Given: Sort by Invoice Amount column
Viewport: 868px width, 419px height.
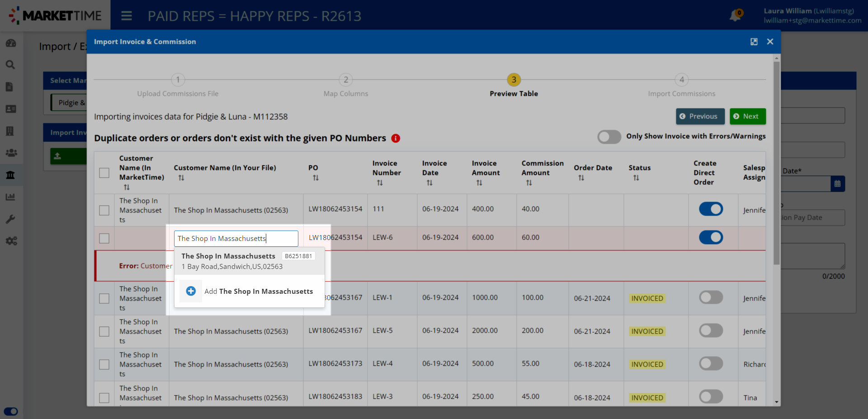Looking at the screenshot, I should tap(479, 183).
